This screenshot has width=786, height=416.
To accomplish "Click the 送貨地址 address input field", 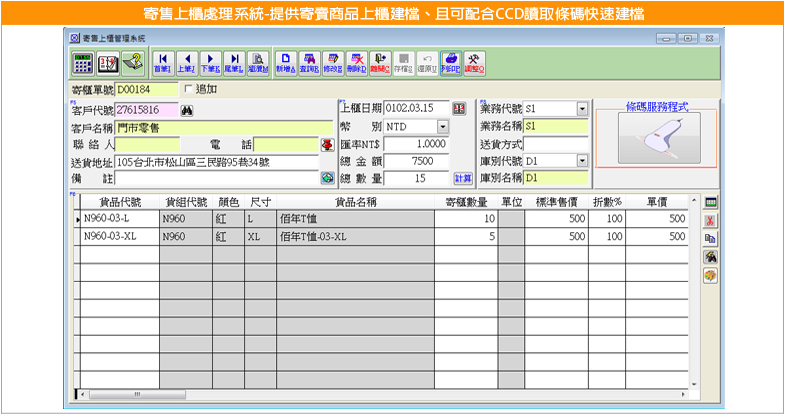I will tap(214, 161).
